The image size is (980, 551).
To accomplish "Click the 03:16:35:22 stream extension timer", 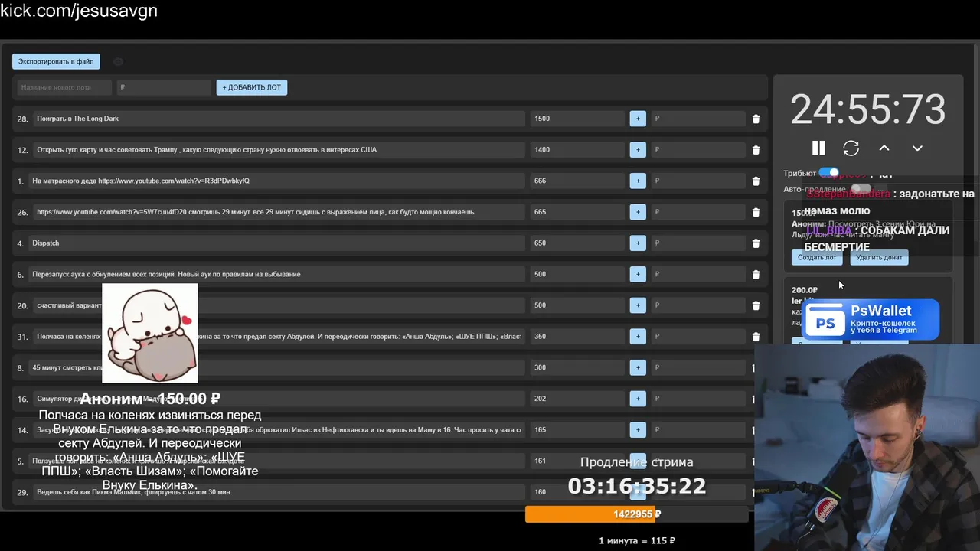I will pos(637,485).
